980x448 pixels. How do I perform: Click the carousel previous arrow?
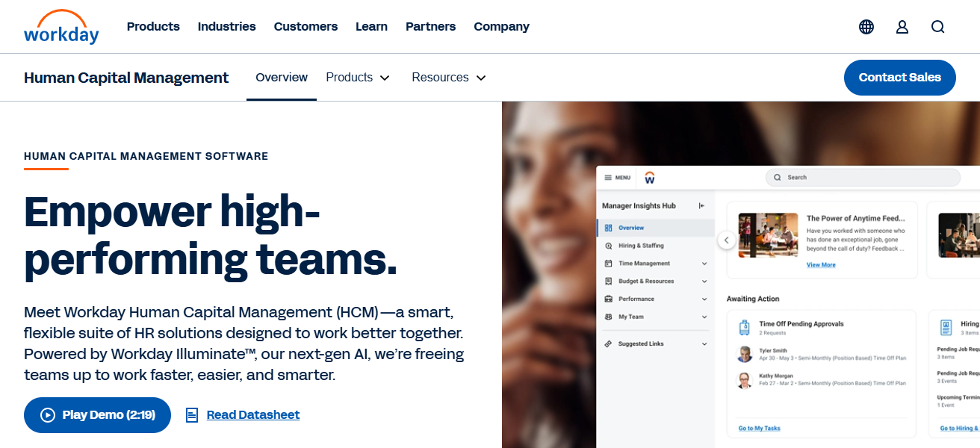[726, 240]
